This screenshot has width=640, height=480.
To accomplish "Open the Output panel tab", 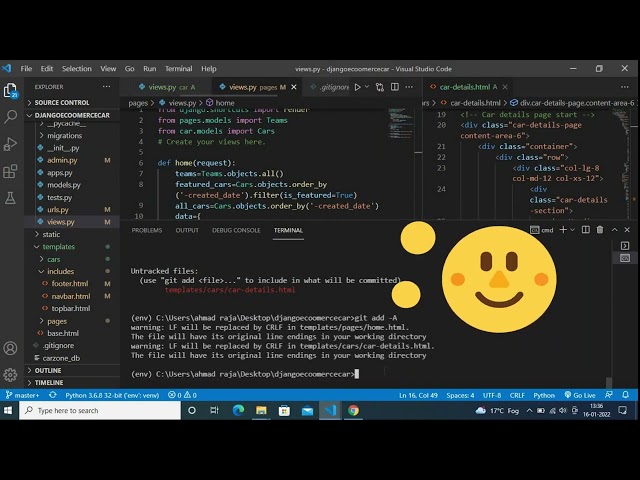I will [187, 230].
